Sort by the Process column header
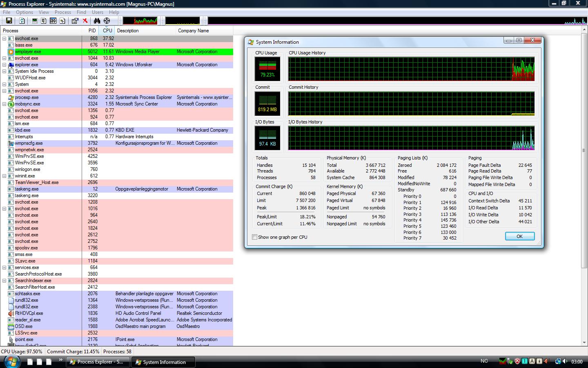Image resolution: width=588 pixels, height=368 pixels. pyautogui.click(x=41, y=31)
